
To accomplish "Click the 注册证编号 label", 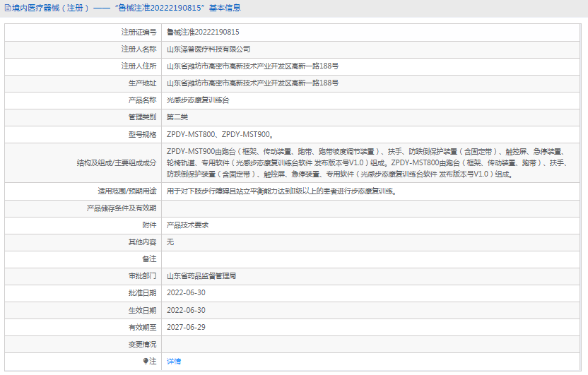I will 139,32.
